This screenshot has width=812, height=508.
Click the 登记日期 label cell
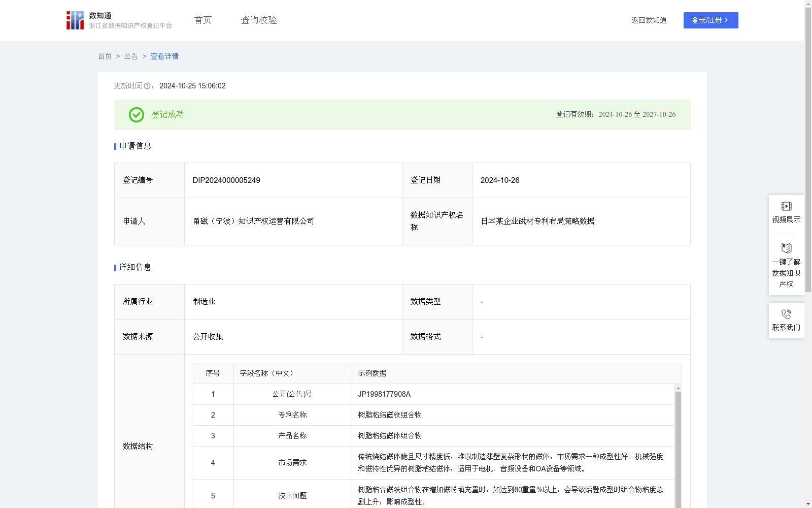pyautogui.click(x=437, y=180)
